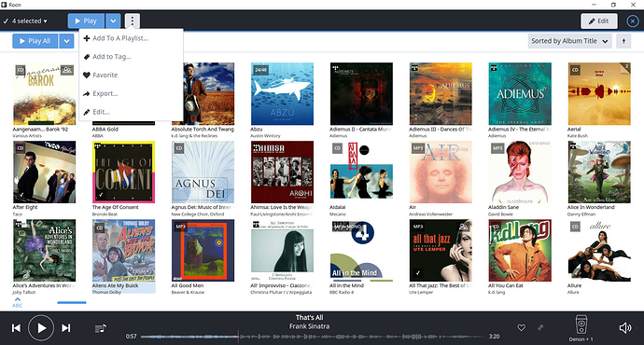Click the ABC alphabet jump indicator
The image size is (644, 345).
[17, 303]
